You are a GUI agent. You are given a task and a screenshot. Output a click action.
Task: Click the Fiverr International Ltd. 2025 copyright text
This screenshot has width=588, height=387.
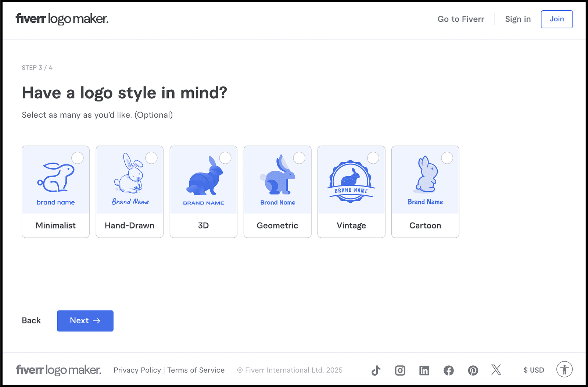tap(290, 370)
